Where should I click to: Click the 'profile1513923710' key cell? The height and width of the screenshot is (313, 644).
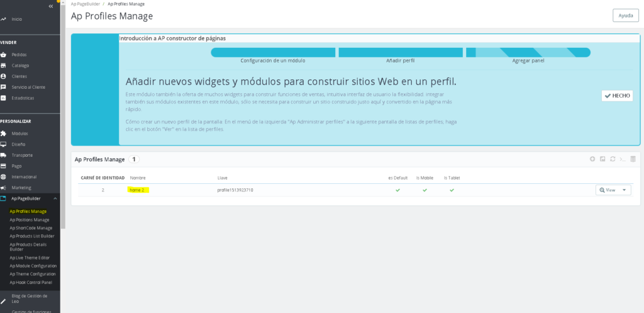pos(235,190)
